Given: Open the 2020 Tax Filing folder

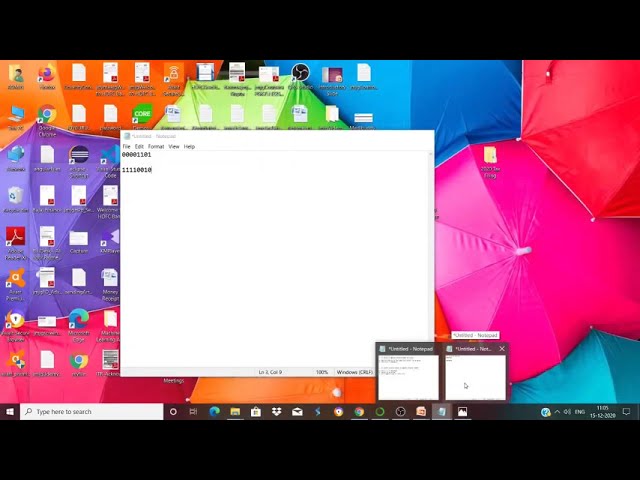Looking at the screenshot, I should tap(490, 162).
